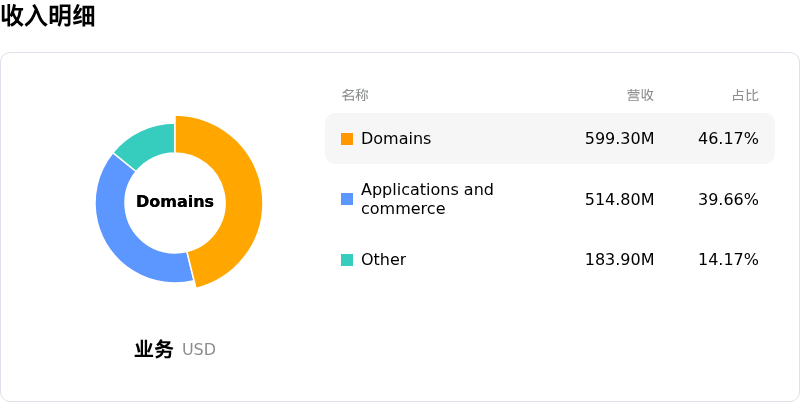Click the Applications and commerce label
The width and height of the screenshot is (800, 402).
point(428,199)
